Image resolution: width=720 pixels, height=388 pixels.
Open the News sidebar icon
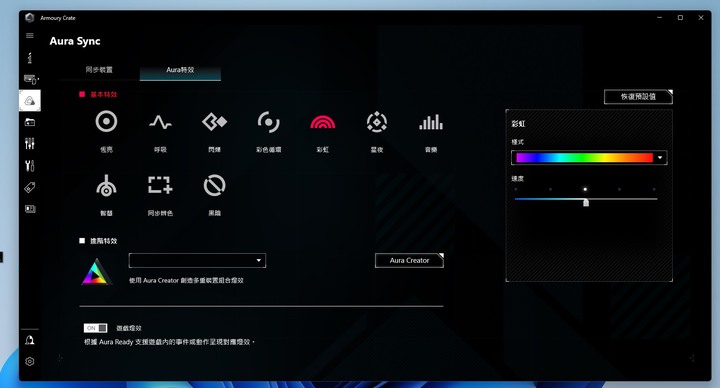(x=30, y=209)
